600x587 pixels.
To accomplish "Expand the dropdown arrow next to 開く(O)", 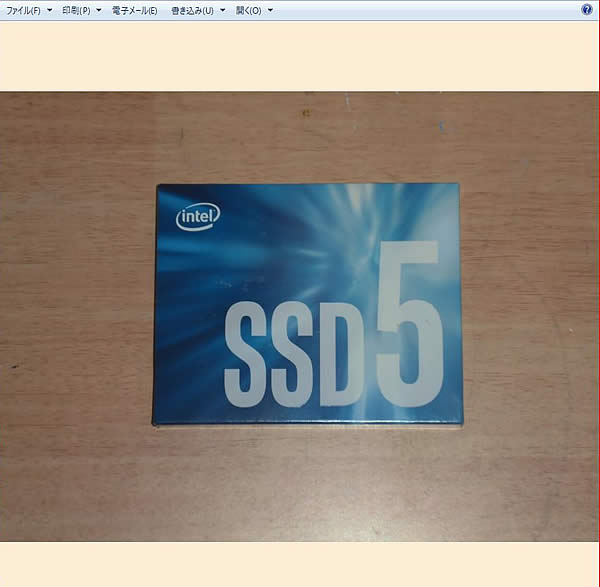I will (x=271, y=10).
